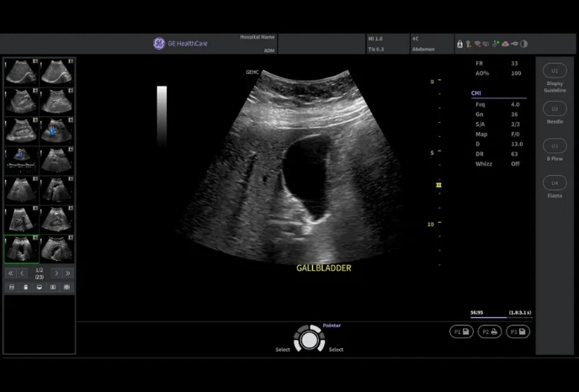The image size is (579, 392).
Task: Click the cine loop progress bar
Action: (500, 317)
